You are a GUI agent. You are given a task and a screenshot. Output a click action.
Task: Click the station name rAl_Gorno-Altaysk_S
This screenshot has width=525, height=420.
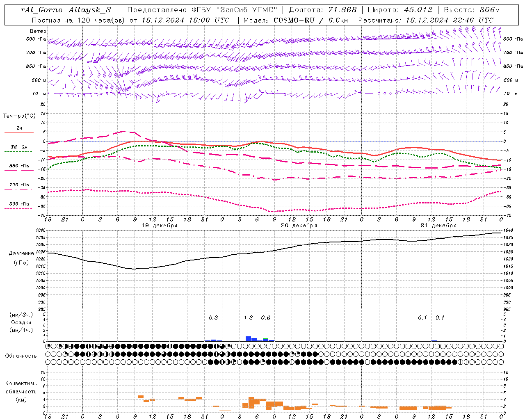coord(66,10)
